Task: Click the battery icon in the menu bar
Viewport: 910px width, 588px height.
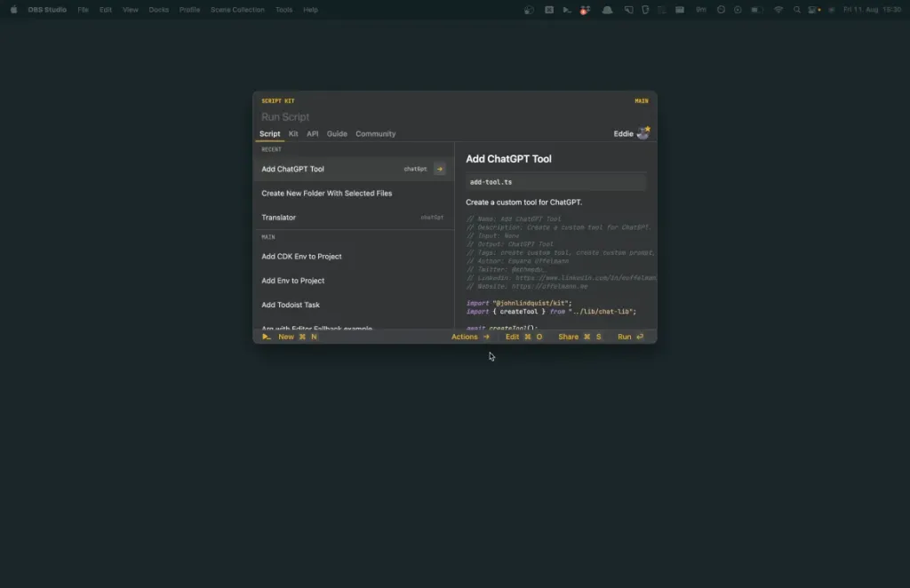Action: pos(756,10)
